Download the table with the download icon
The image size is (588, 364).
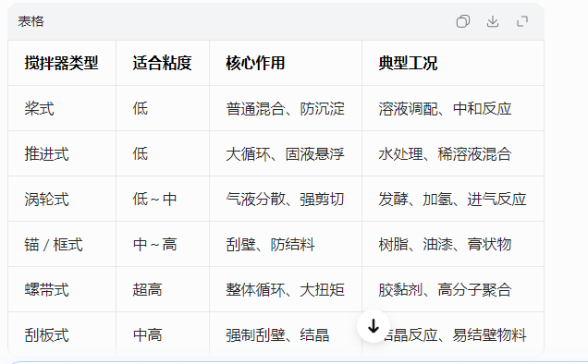pyautogui.click(x=493, y=21)
